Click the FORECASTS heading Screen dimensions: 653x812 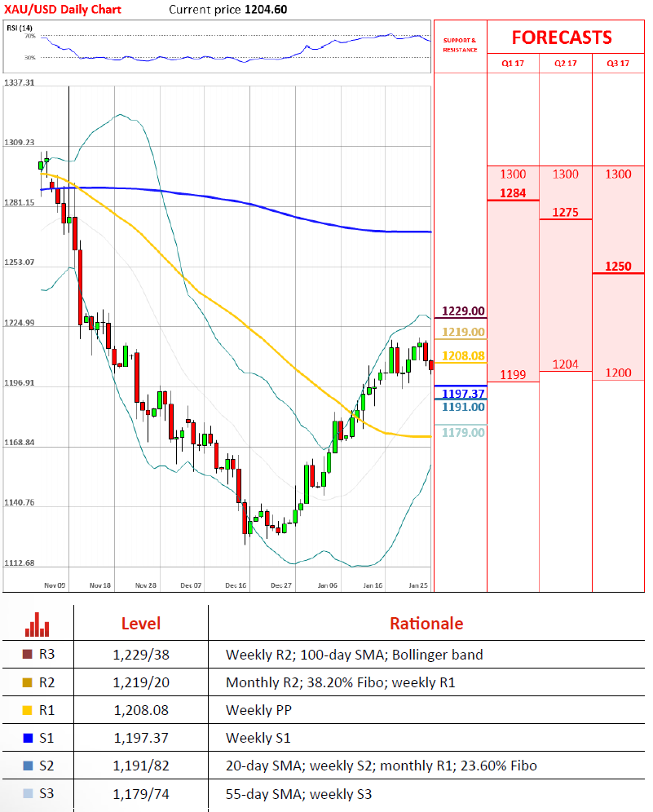562,38
